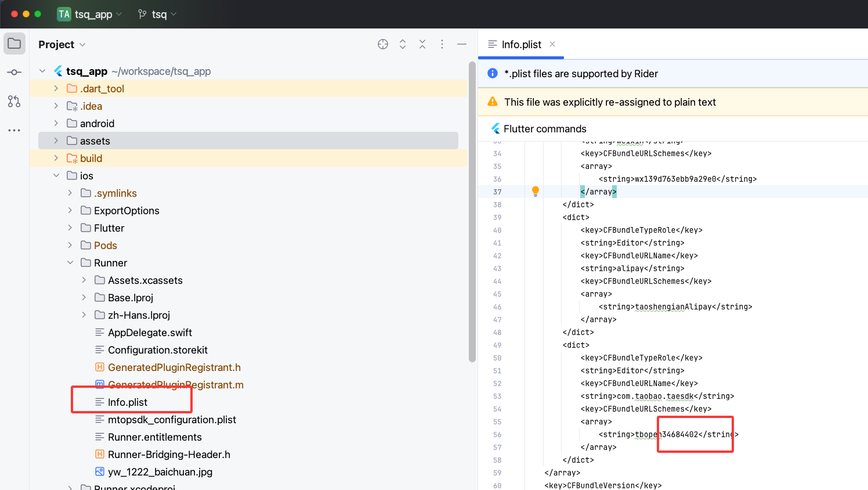Screen dimensions: 868x490
Task: Click the Select Opened File crosshair icon
Action: click(x=383, y=44)
